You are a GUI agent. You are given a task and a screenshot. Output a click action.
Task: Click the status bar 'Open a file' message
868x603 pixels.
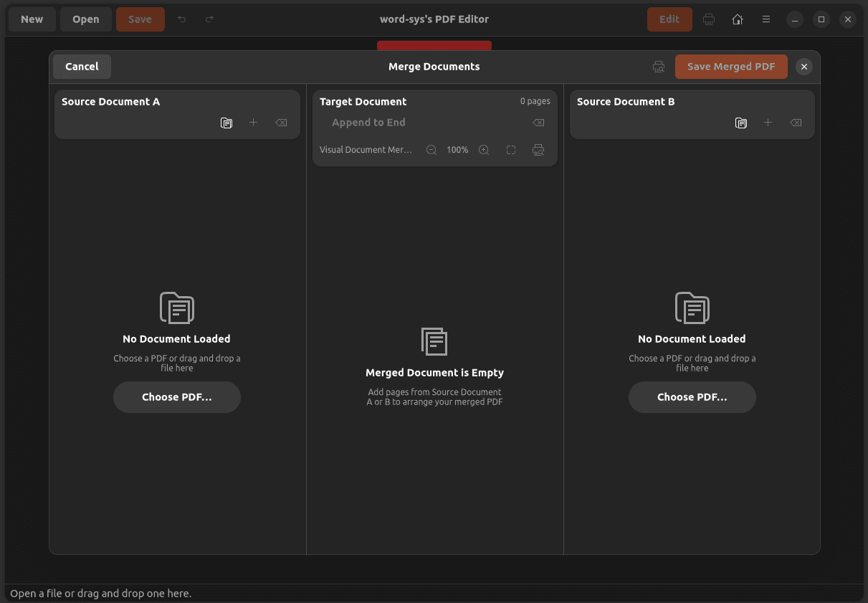tap(101, 594)
